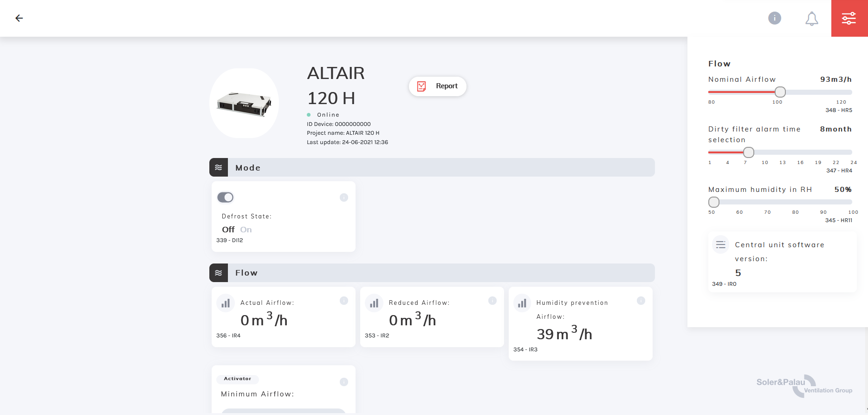The image size is (868, 415).
Task: Show info for Humidity prevention Airflow card
Action: pyautogui.click(x=641, y=301)
